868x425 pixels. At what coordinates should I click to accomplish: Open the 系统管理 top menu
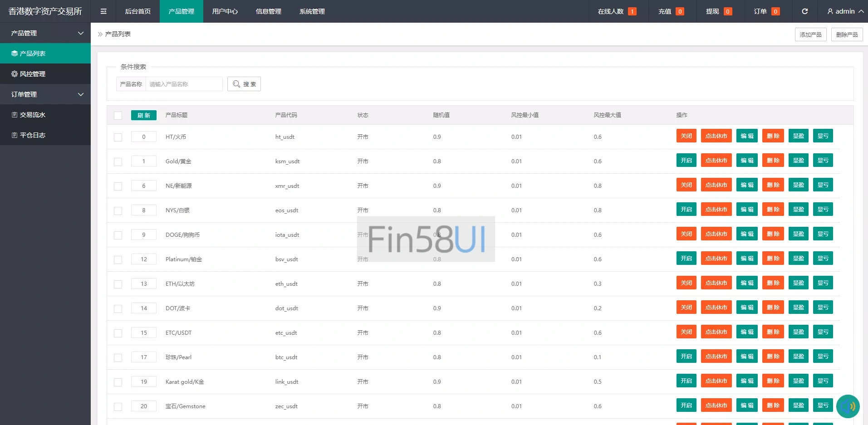pos(312,11)
